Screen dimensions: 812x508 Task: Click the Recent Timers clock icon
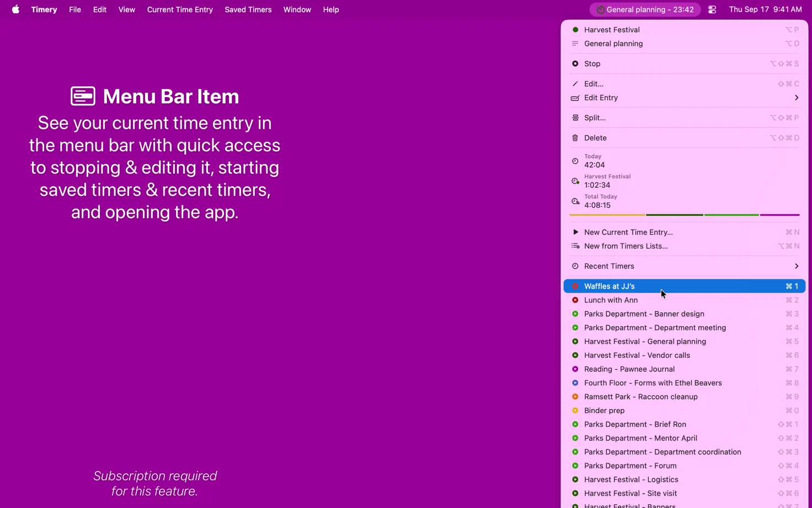click(x=575, y=266)
